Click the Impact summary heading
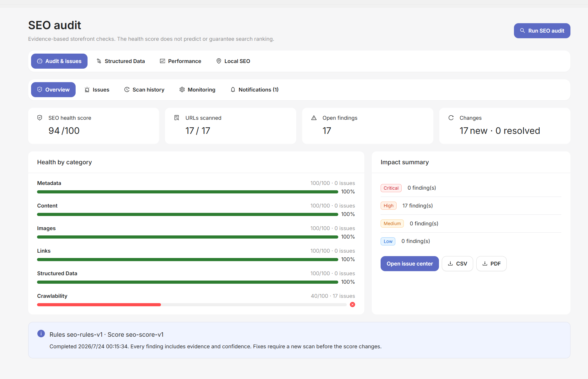 pyautogui.click(x=404, y=162)
